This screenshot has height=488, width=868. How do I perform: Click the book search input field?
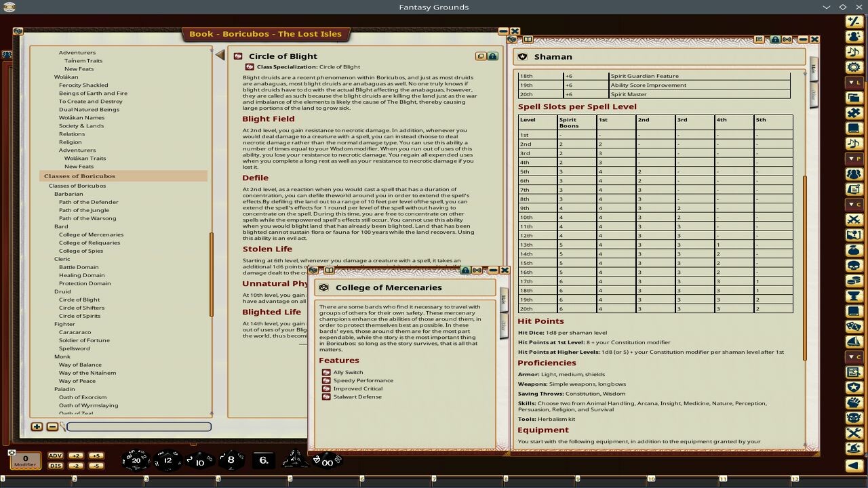click(139, 427)
